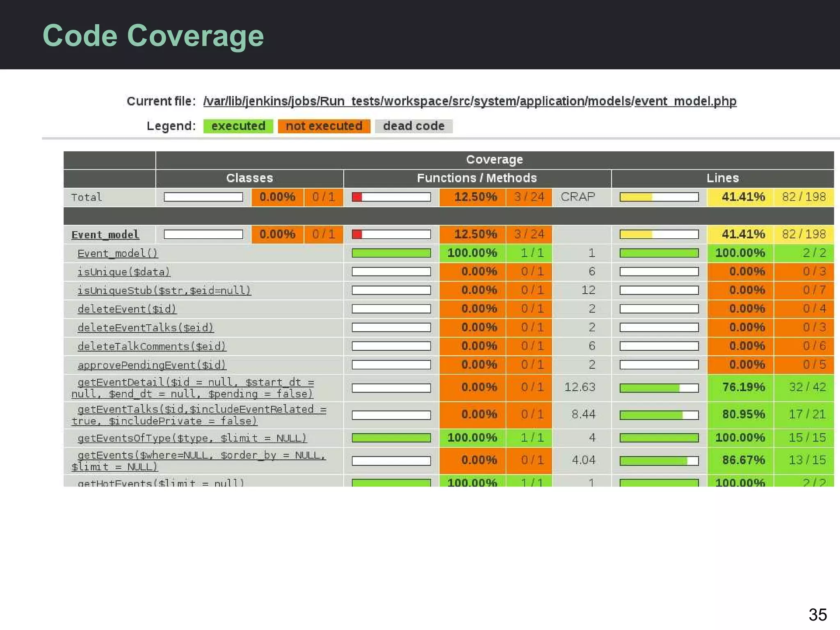Viewport: 840px width, 630px height.
Task: Click the Total row functions coverage bar
Action: click(391, 197)
